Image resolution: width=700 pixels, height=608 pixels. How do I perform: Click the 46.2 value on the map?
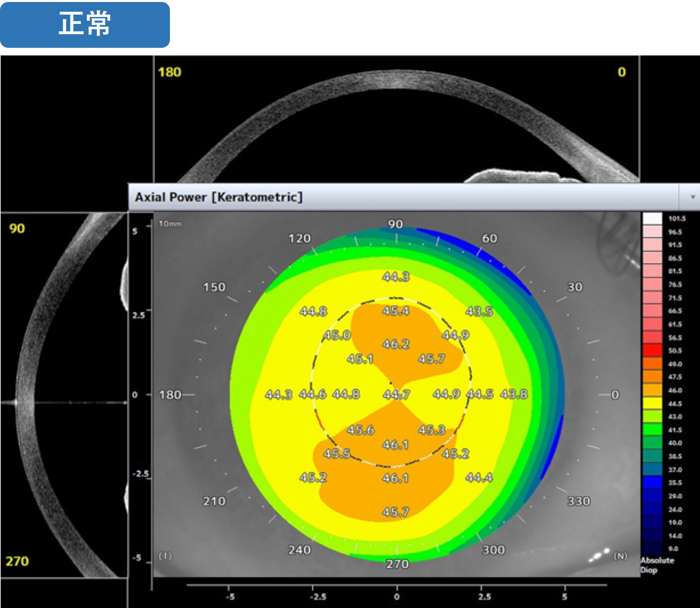tap(396, 344)
